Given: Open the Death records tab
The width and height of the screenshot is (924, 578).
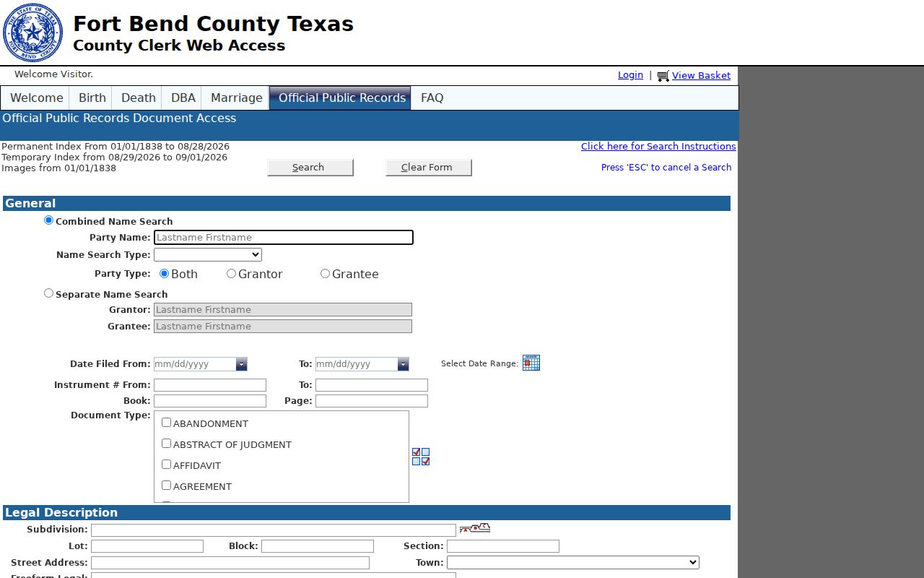Looking at the screenshot, I should coord(139,98).
